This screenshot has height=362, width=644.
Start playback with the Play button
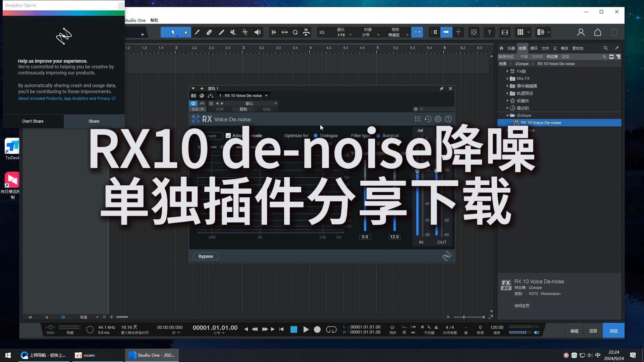pyautogui.click(x=306, y=329)
